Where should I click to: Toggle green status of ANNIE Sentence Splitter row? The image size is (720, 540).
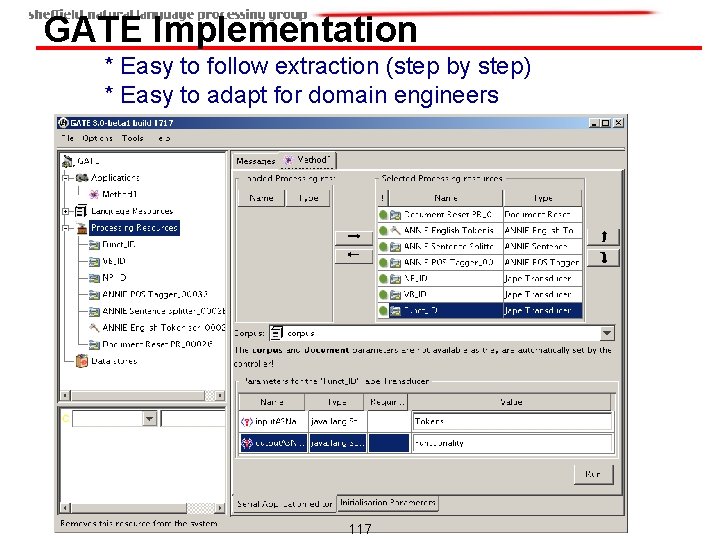[383, 247]
